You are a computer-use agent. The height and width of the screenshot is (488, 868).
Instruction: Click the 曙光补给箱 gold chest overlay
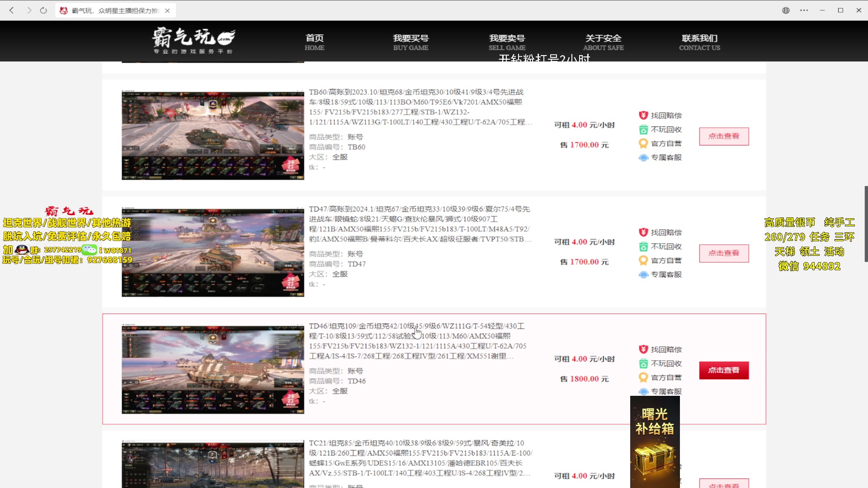[655, 442]
